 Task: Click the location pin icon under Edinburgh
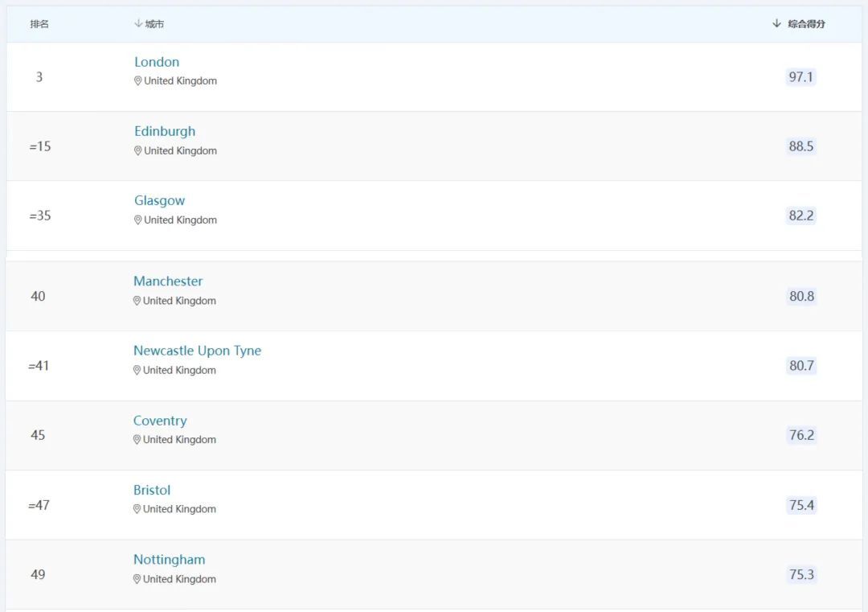(137, 151)
